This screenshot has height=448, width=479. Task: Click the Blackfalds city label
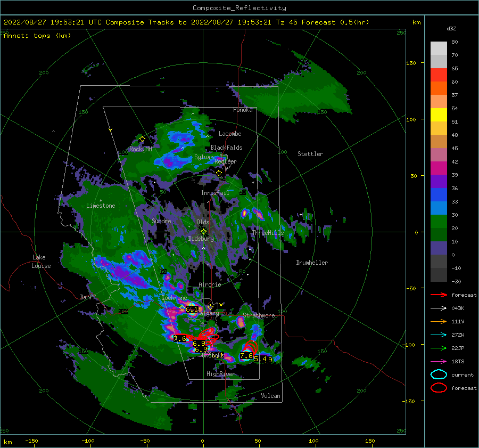tap(226, 148)
